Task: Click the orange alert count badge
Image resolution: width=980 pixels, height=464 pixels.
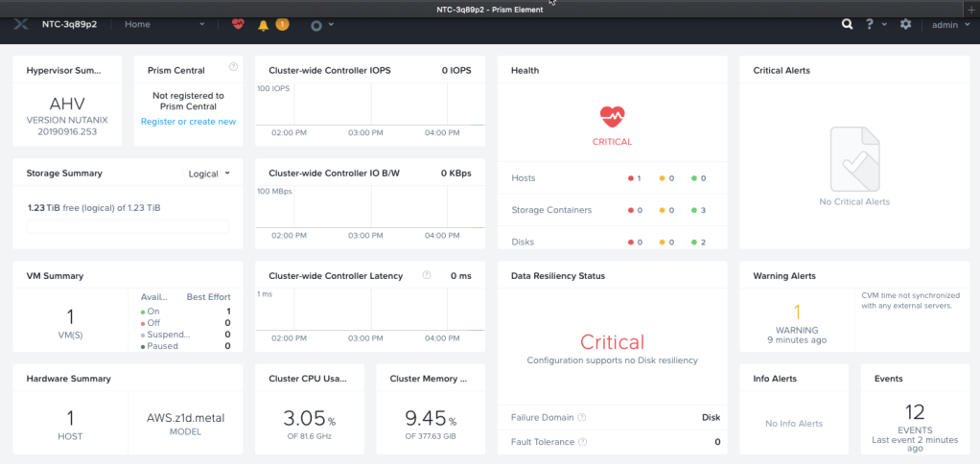Action: 282,24
